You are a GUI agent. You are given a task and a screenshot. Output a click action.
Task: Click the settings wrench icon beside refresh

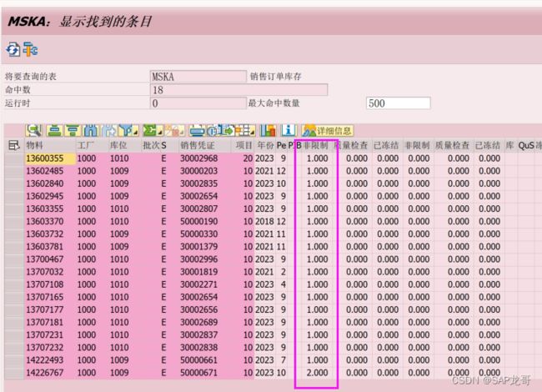[30, 50]
